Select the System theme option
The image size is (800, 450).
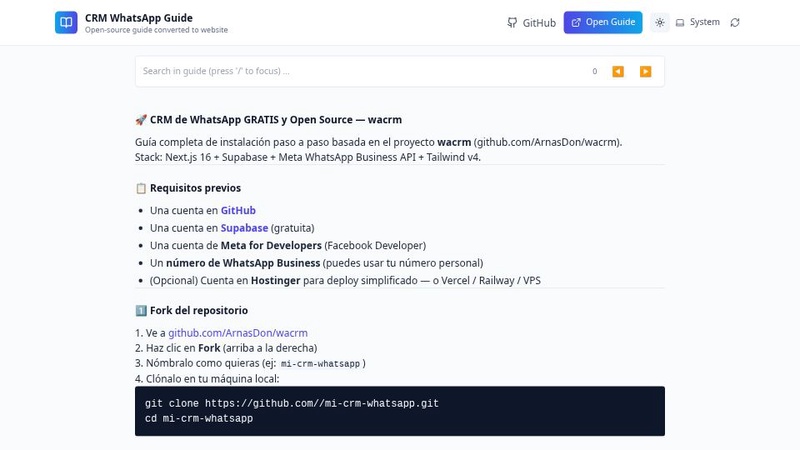tap(697, 22)
